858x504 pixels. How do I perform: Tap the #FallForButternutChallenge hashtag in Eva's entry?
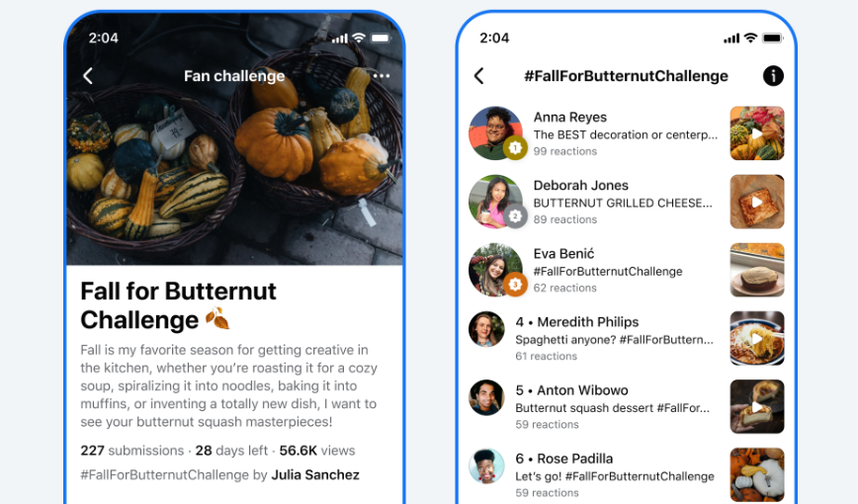click(607, 272)
